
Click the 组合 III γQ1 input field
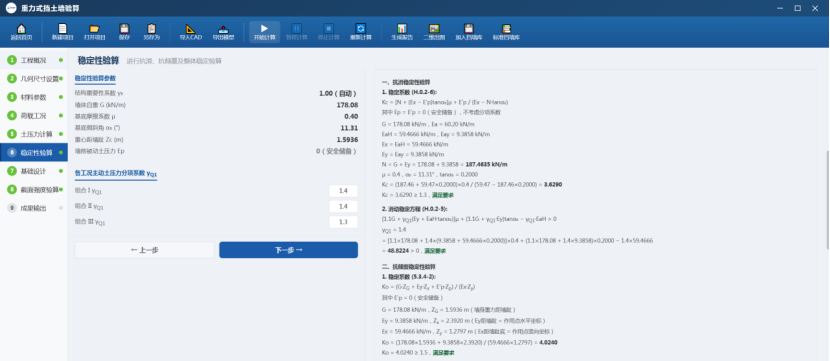point(343,222)
